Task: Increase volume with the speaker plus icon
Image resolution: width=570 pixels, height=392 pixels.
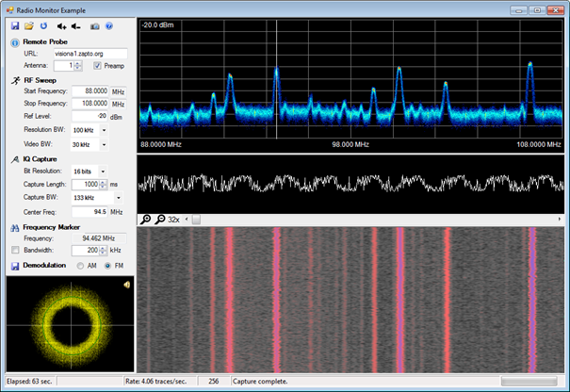Action: click(x=62, y=26)
